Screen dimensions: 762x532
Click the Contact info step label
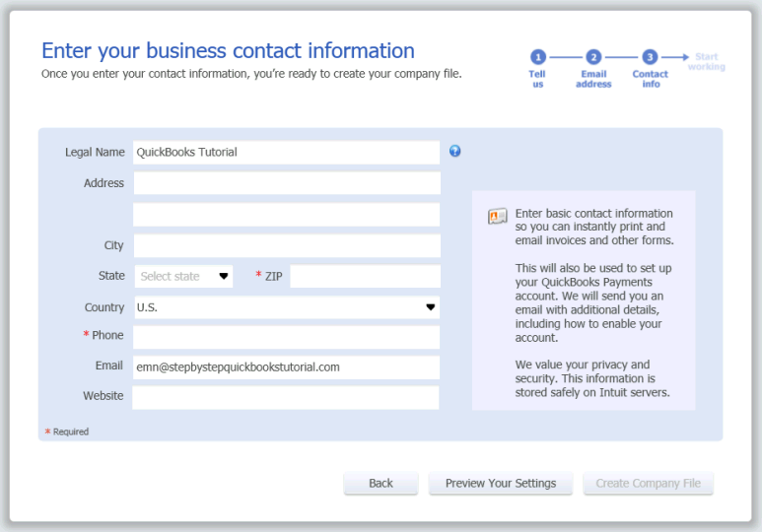pyautogui.click(x=651, y=79)
